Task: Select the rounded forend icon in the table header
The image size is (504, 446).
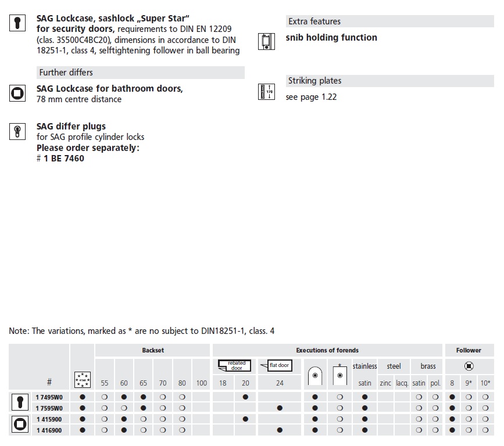Action: 315,375
